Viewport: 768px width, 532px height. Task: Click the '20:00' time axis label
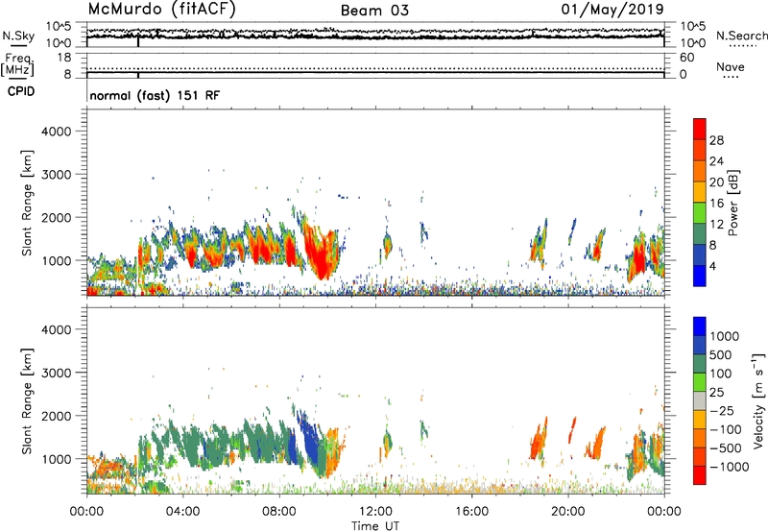568,512
